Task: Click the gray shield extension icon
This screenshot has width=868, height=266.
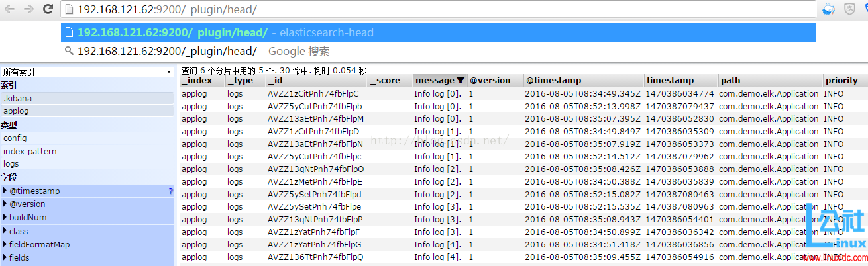Action: [x=849, y=9]
